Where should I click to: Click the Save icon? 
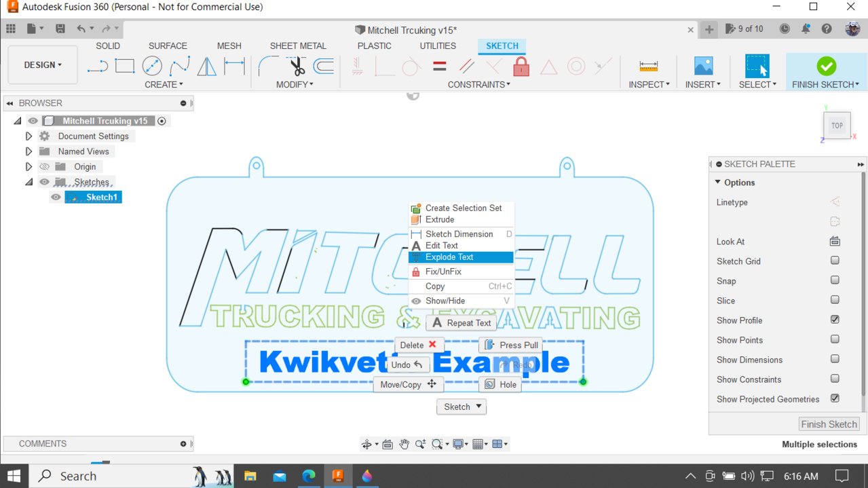(x=60, y=29)
